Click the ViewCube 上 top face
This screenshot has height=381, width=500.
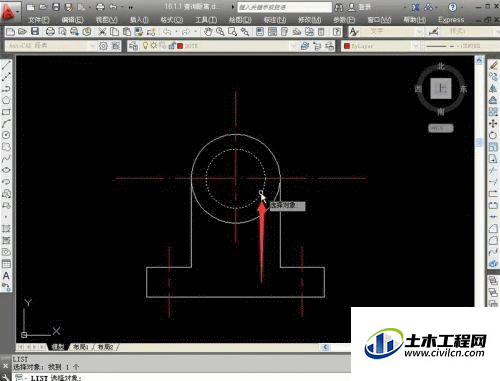[441, 89]
